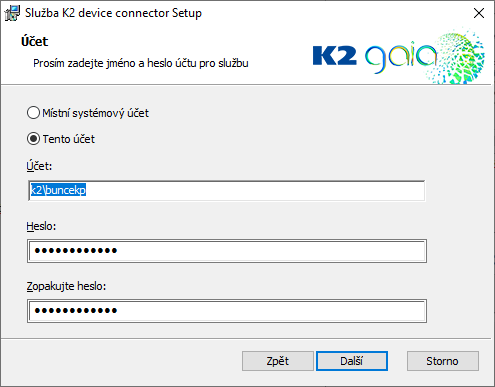The width and height of the screenshot is (495, 387).
Task: Click the installer icon in the title bar
Action: (12, 13)
